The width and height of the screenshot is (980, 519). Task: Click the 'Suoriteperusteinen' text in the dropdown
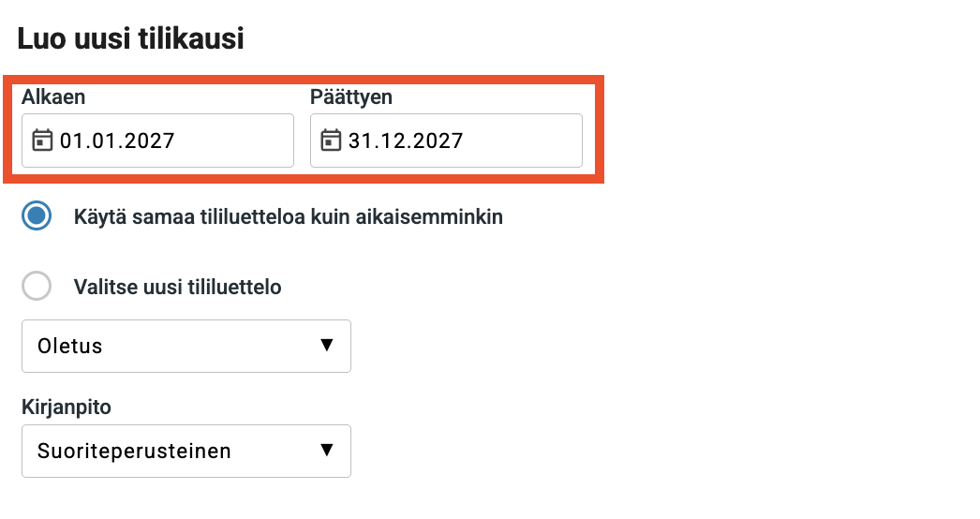point(134,452)
